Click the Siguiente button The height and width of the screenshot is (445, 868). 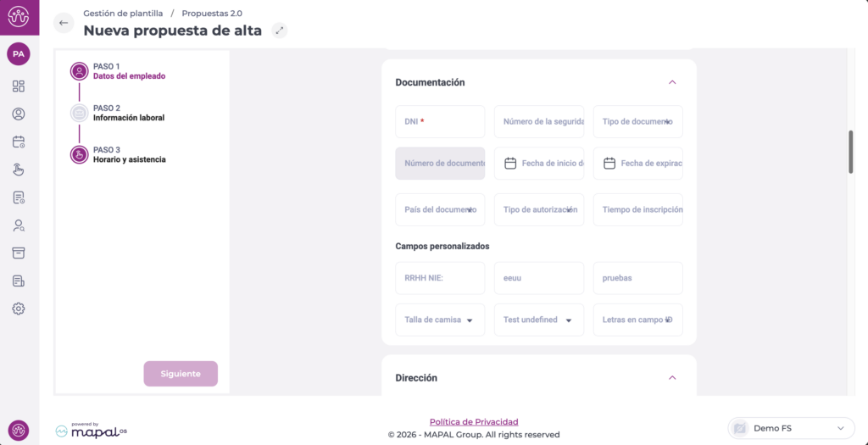point(181,374)
